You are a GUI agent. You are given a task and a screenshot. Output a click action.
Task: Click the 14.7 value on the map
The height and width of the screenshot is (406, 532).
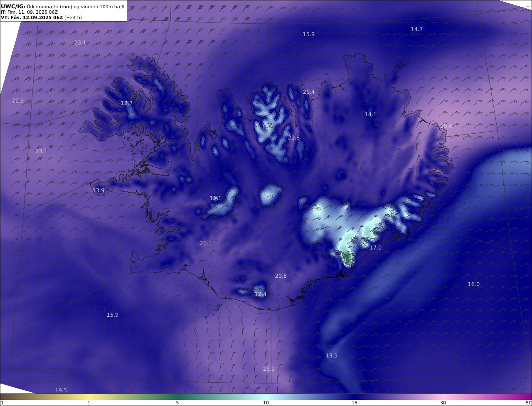[x=417, y=29]
